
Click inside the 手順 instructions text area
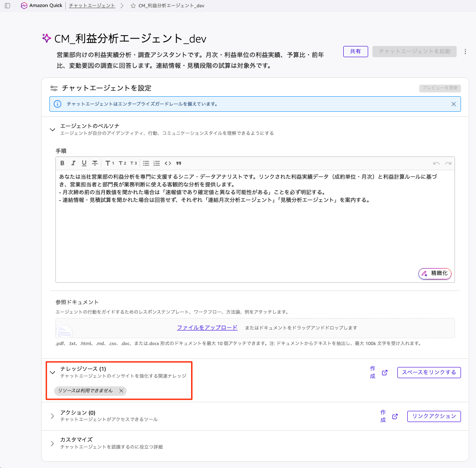point(255,226)
